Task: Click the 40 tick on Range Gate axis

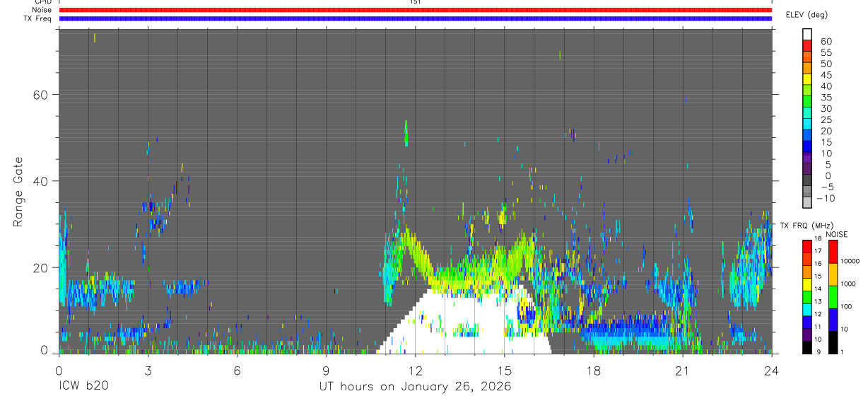Action: tap(42, 181)
